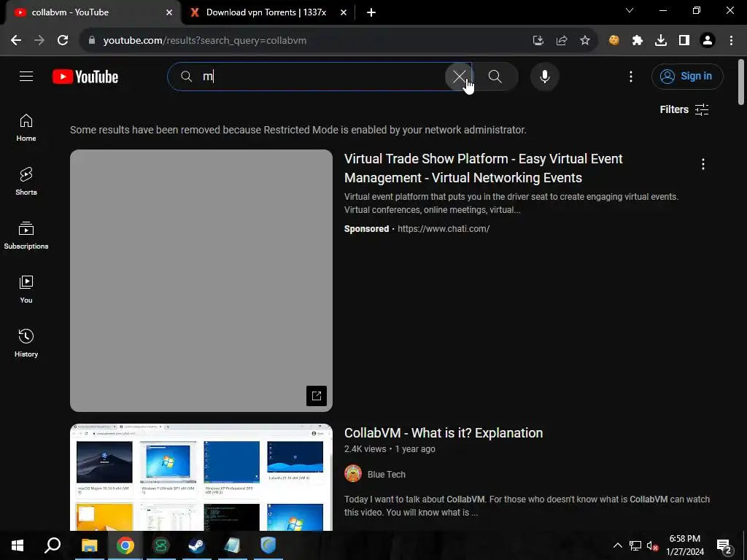Share this page from the address bar
Viewport: 747px width, 560px height.
tap(562, 41)
